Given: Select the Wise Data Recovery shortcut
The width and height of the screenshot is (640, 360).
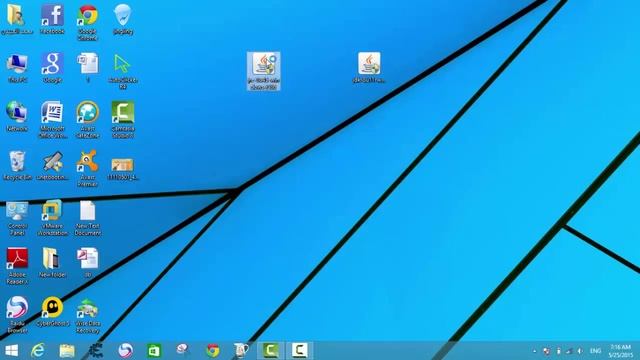Looking at the screenshot, I should coord(88,315).
